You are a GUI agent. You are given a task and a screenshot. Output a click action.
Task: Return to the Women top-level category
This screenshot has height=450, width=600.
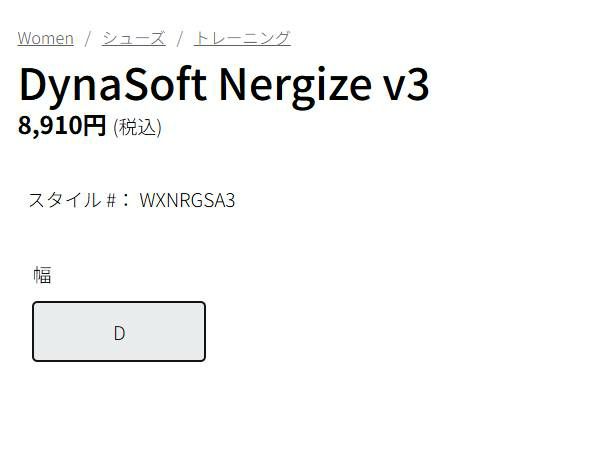click(x=46, y=38)
